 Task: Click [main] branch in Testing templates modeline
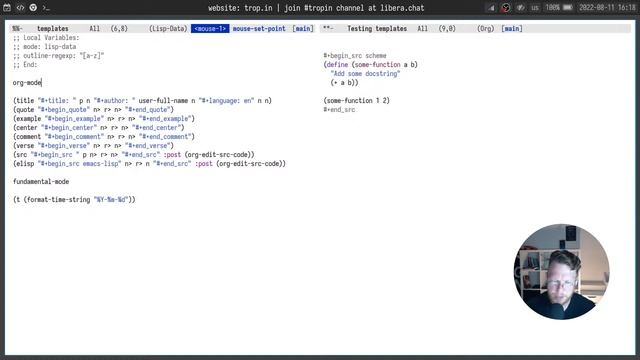512,29
